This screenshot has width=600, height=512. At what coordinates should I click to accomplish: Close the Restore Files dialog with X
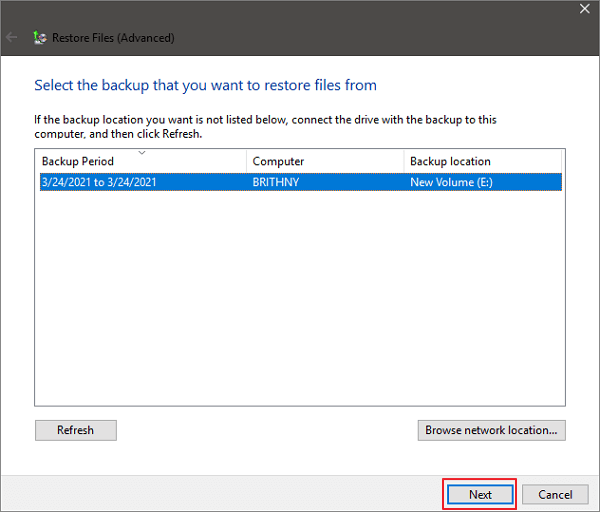585,9
